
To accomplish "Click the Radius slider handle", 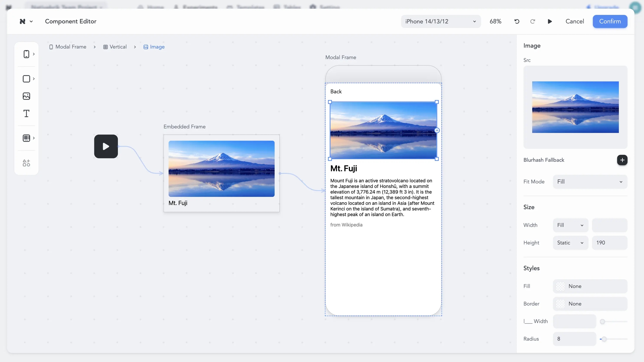I will click(x=604, y=339).
